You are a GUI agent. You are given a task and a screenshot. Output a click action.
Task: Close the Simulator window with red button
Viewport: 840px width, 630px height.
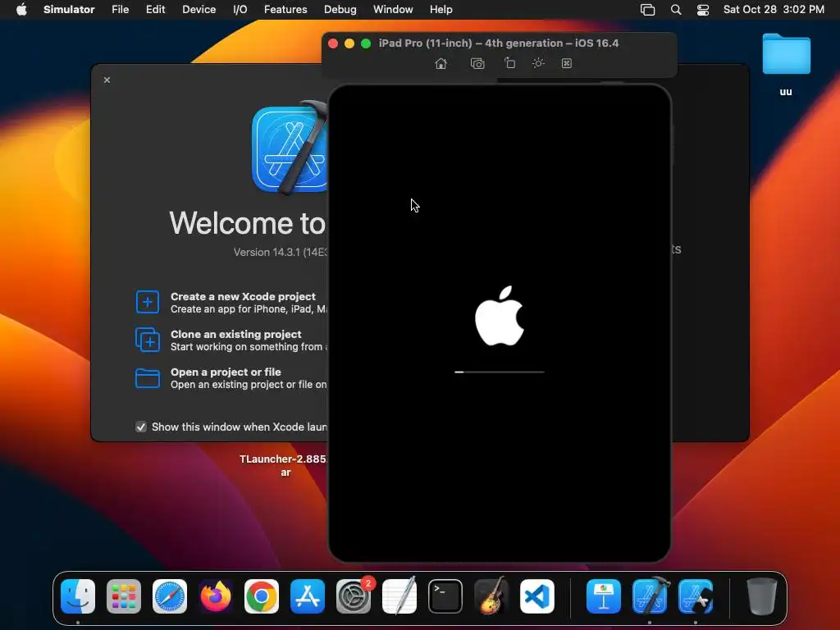click(x=333, y=43)
